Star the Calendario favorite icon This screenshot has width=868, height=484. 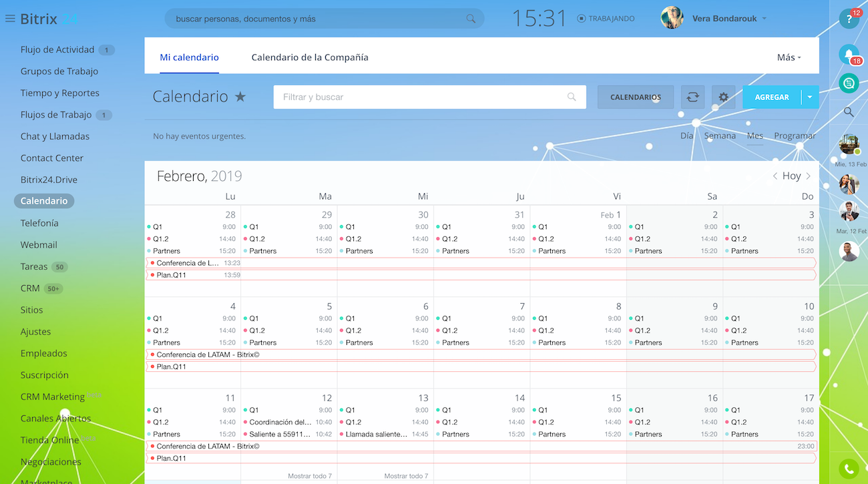240,96
